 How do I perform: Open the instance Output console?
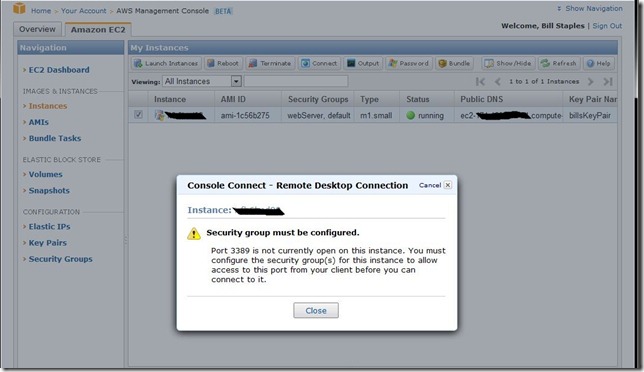[363, 63]
